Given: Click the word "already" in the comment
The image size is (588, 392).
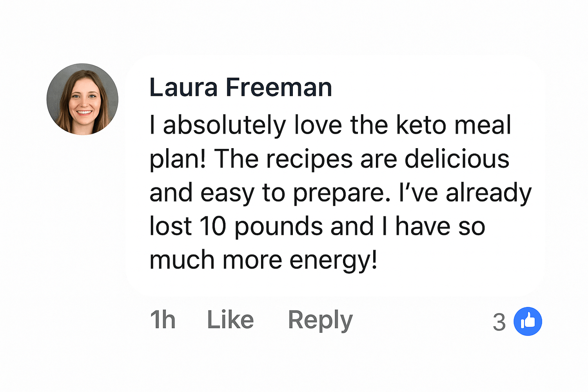Looking at the screenshot, I should 489,194.
